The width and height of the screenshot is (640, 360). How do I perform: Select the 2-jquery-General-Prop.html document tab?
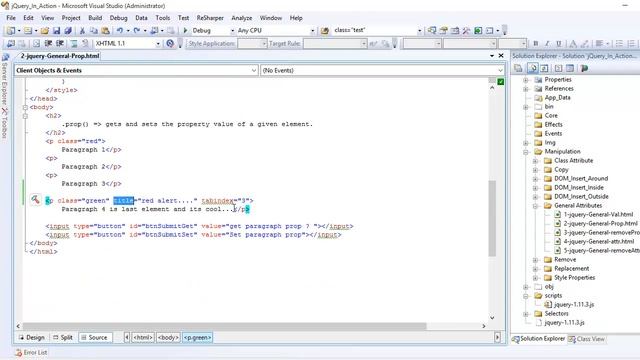point(60,56)
